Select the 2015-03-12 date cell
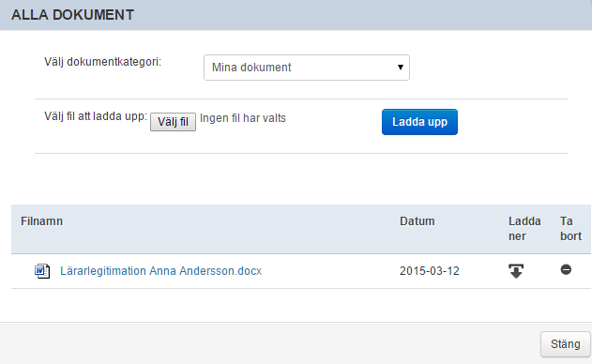 coord(430,271)
